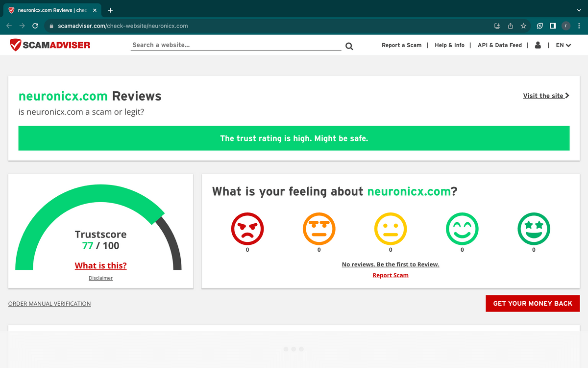Open Help & Info menu
This screenshot has height=368, width=588.
(449, 45)
